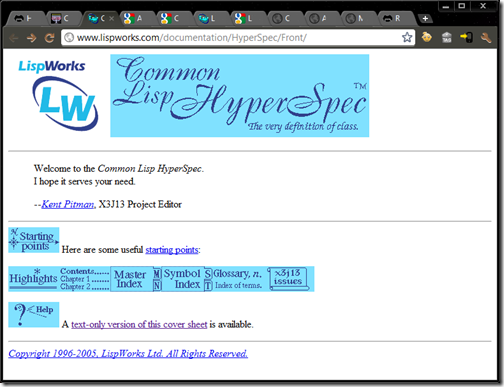The height and width of the screenshot is (387, 504).
Task: Open the Highlights section button
Action: point(33,279)
